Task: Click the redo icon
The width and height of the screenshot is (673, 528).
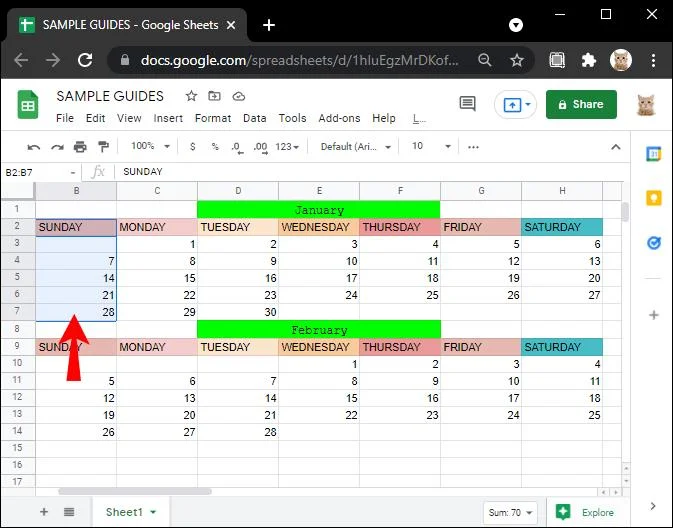Action: (x=57, y=147)
